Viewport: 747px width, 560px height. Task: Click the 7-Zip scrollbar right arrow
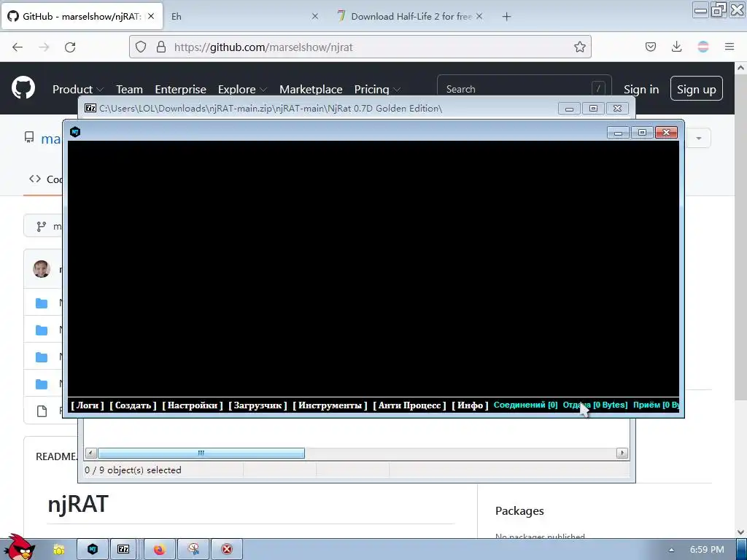pos(622,453)
